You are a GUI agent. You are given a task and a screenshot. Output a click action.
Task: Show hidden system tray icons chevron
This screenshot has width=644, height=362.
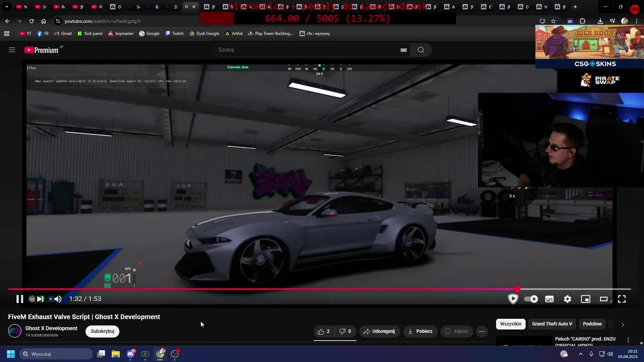pyautogui.click(x=580, y=354)
